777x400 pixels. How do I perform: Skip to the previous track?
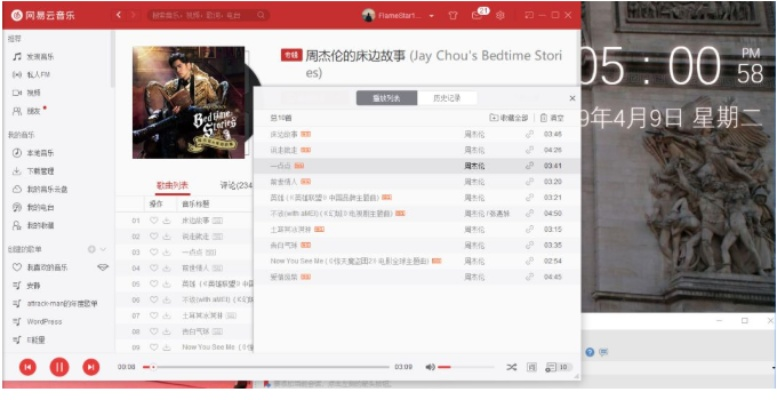28,367
